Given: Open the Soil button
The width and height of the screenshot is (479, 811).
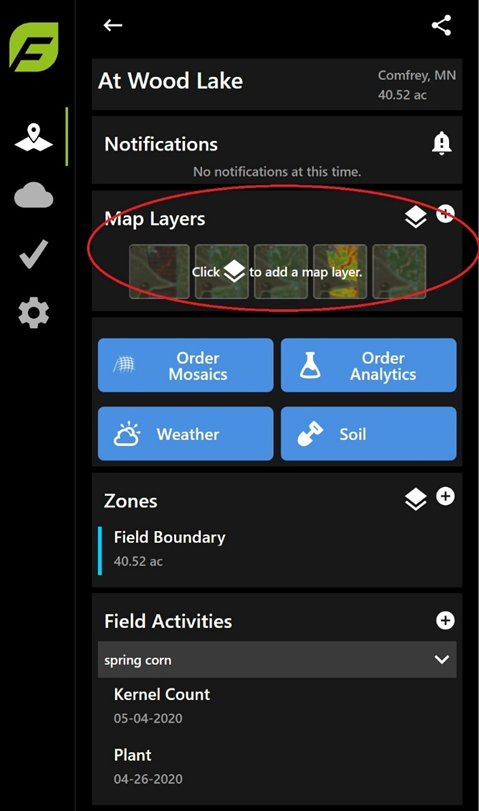Looking at the screenshot, I should pyautogui.click(x=369, y=433).
